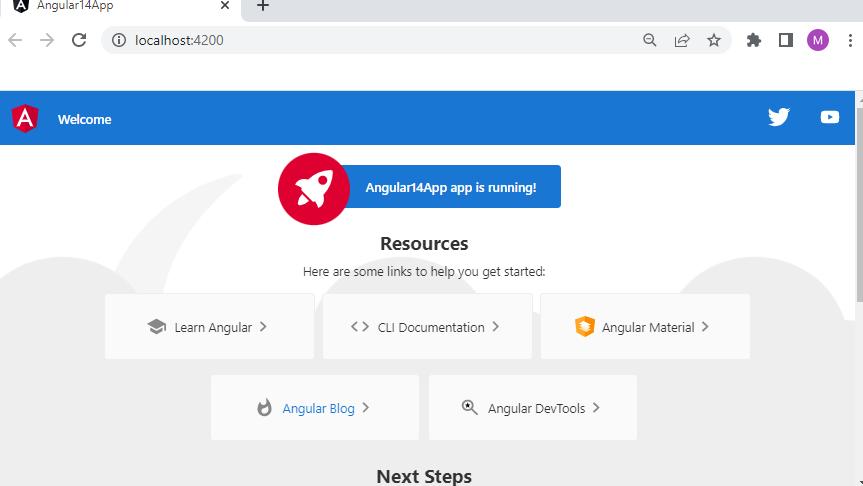Click the Angular logo in header
Screen dimensions: 863x486
point(25,118)
